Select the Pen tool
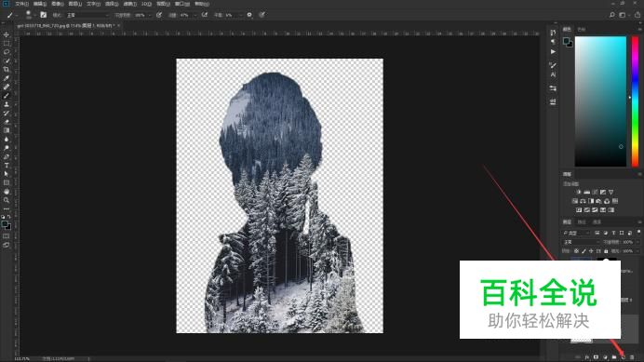The image size is (644, 362). point(7,156)
